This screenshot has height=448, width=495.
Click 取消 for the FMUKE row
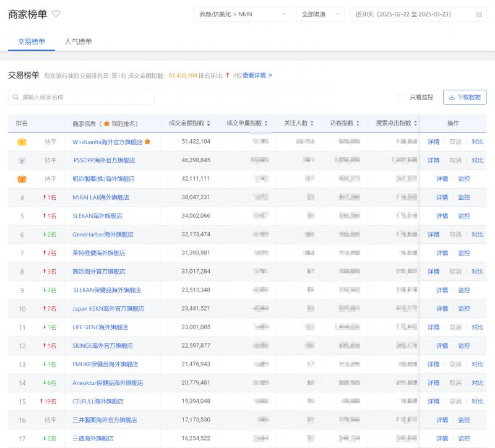(x=455, y=364)
